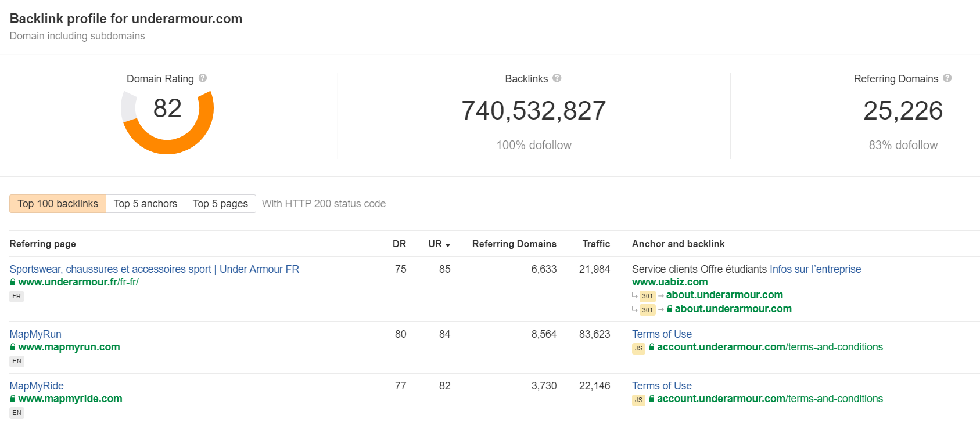Click the 83,623 traffic value

point(594,334)
